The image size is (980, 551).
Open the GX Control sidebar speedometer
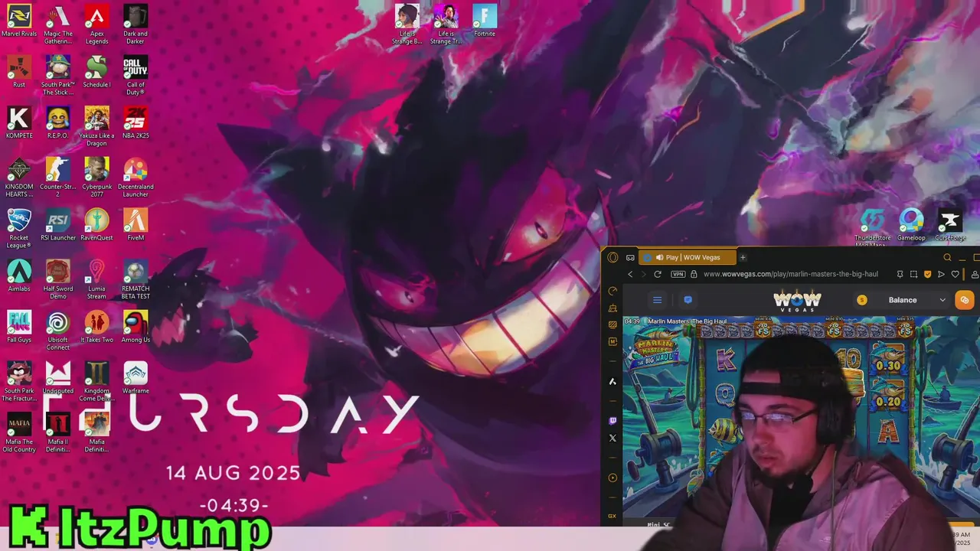tap(612, 291)
